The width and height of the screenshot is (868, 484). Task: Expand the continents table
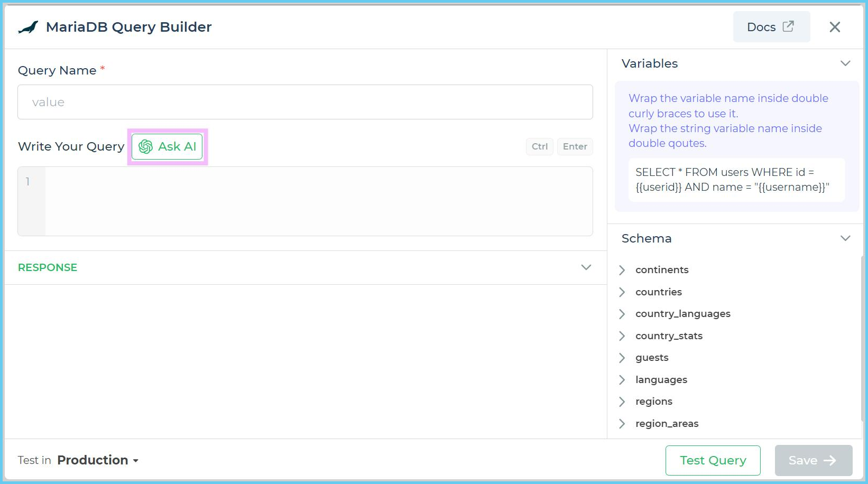[622, 270]
